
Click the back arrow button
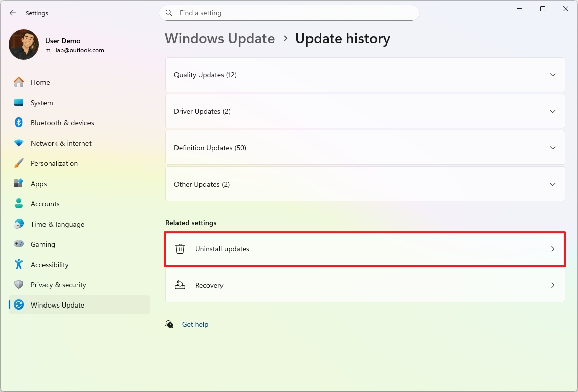click(x=12, y=13)
